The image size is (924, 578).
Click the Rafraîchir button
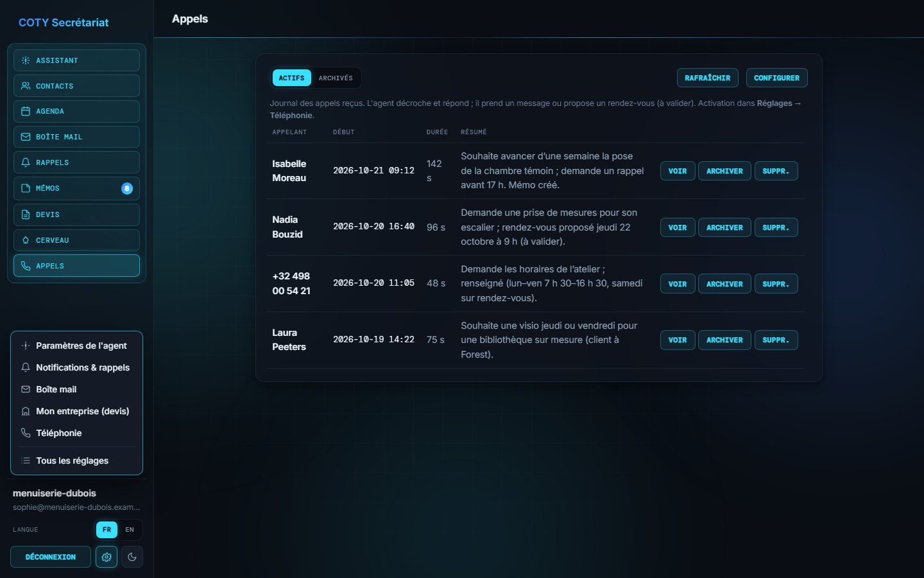pos(708,78)
